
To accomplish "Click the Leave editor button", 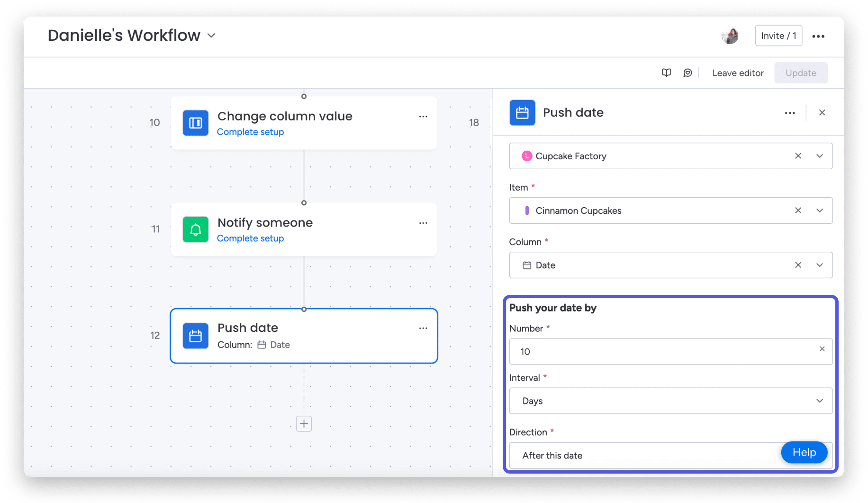I will click(738, 73).
